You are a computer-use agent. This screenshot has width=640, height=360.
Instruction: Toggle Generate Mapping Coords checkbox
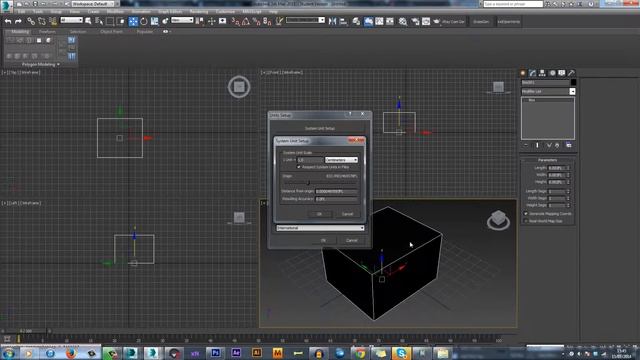pyautogui.click(x=526, y=213)
